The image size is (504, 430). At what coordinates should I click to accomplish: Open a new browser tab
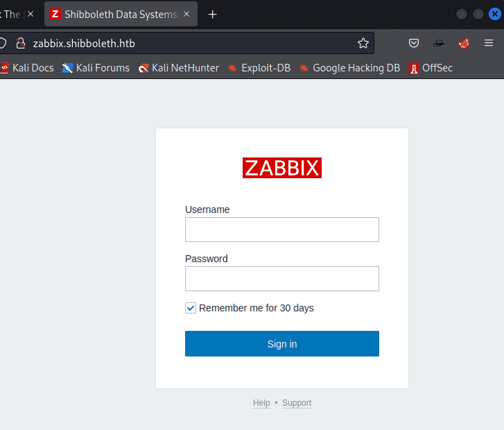pos(212,15)
